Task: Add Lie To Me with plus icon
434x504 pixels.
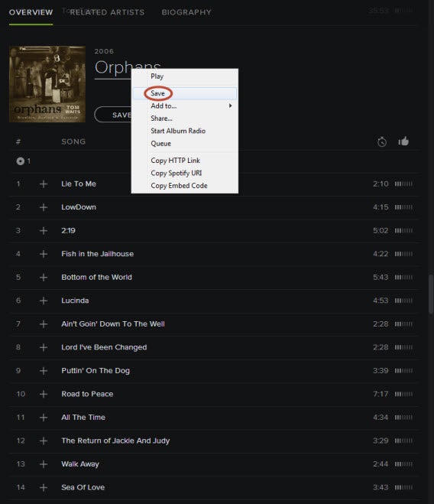Action: tap(44, 184)
